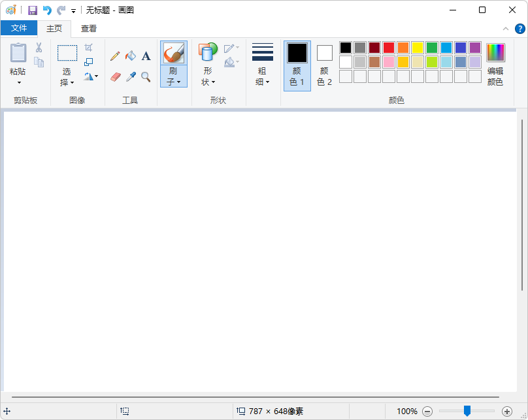Select the Eraser tool
The height and width of the screenshot is (420, 528).
[114, 76]
